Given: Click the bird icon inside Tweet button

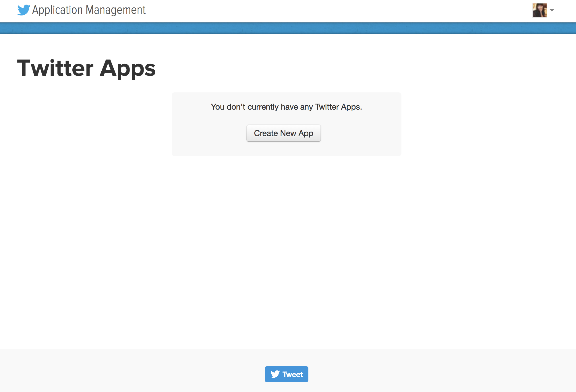Looking at the screenshot, I should (275, 374).
